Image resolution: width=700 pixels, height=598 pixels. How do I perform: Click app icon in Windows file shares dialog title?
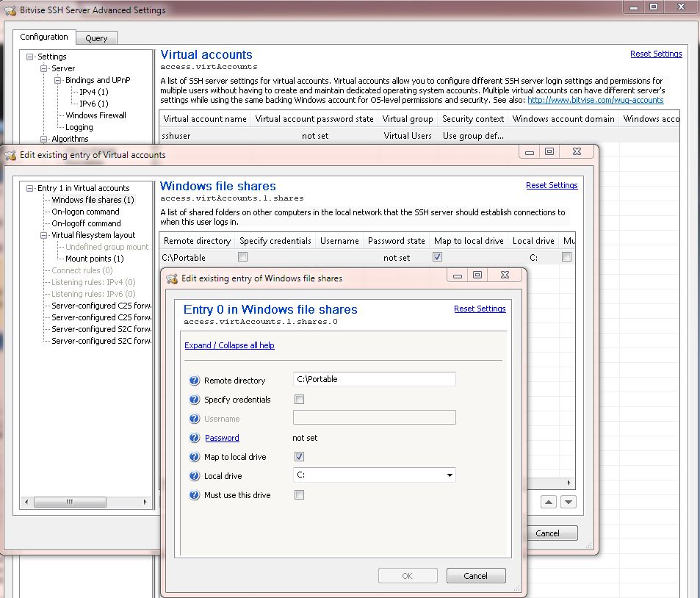tap(172, 278)
